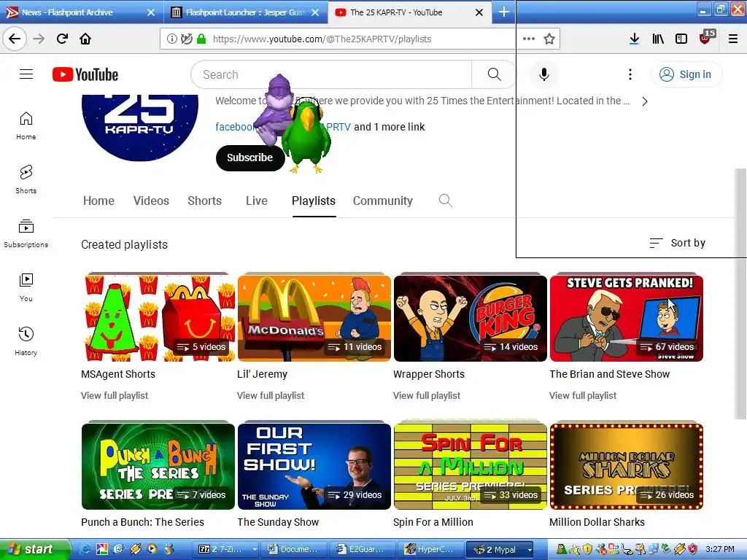Image resolution: width=747 pixels, height=560 pixels.
Task: Open the Wrapper Shorts Burger King thumbnail
Action: pyautogui.click(x=471, y=318)
